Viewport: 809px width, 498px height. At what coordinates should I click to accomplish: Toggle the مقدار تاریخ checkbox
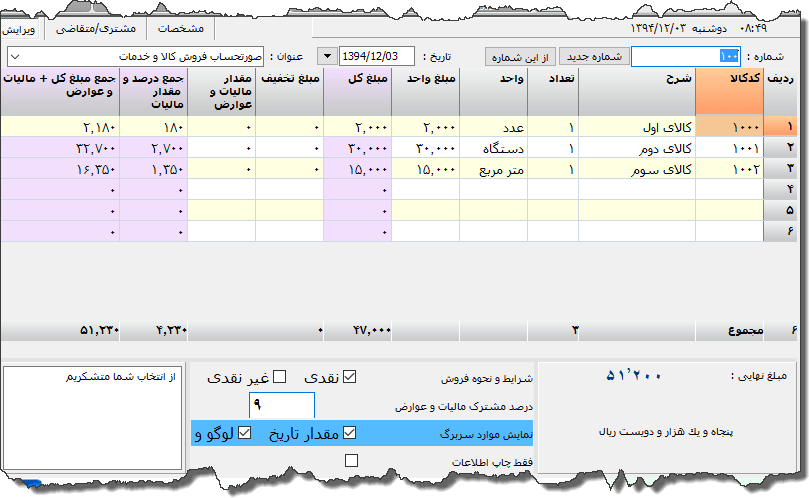tap(349, 433)
